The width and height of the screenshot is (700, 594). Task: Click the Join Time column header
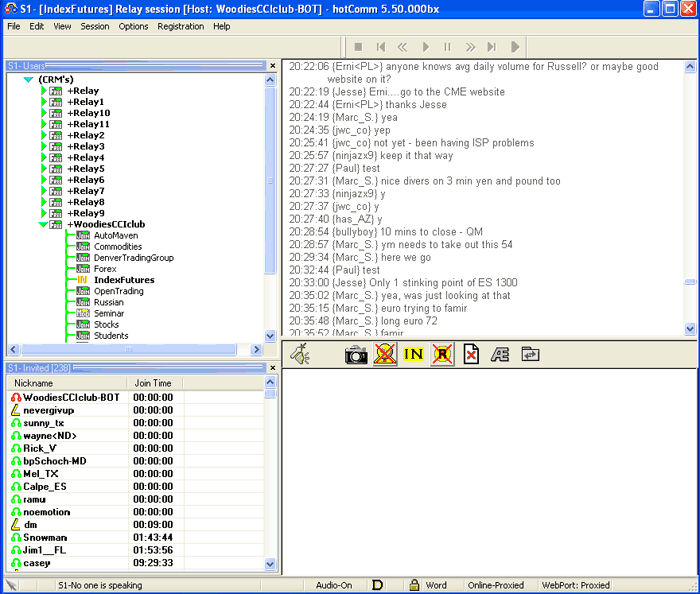click(x=153, y=383)
